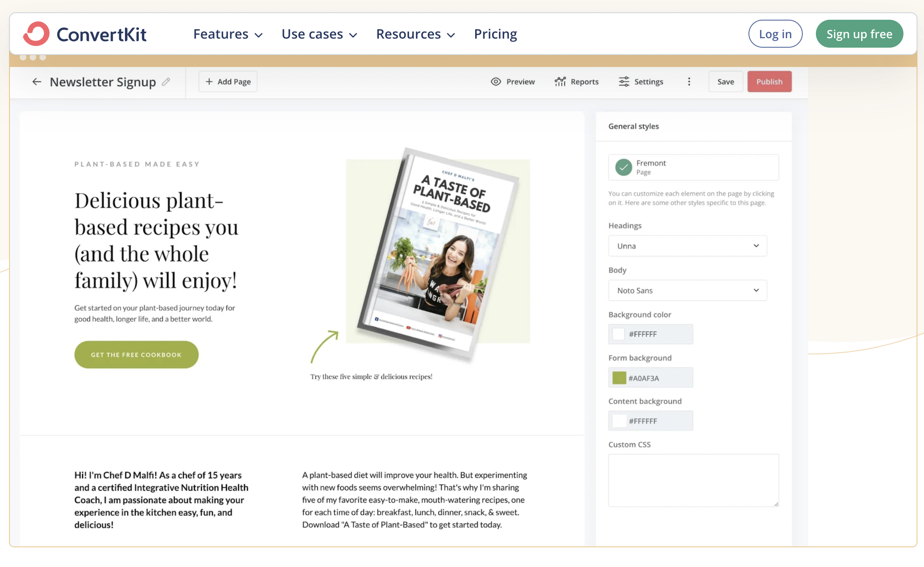Click the Sign up free button
The width and height of the screenshot is (924, 567).
coord(859,34)
